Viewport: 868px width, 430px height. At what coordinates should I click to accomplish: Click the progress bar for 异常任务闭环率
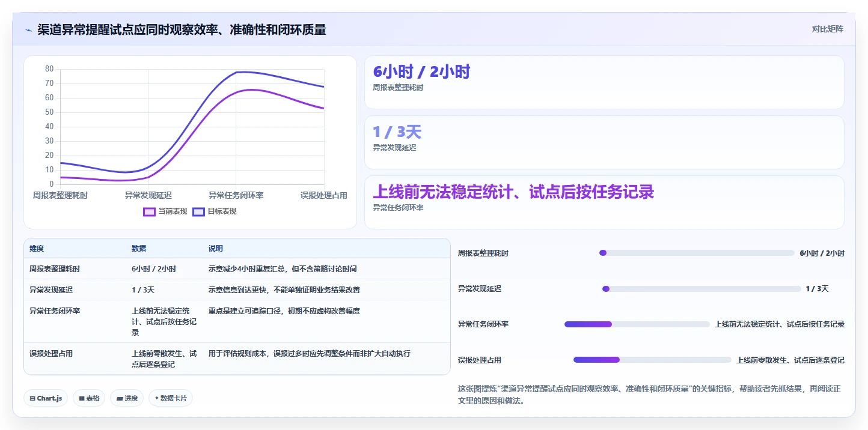point(637,324)
